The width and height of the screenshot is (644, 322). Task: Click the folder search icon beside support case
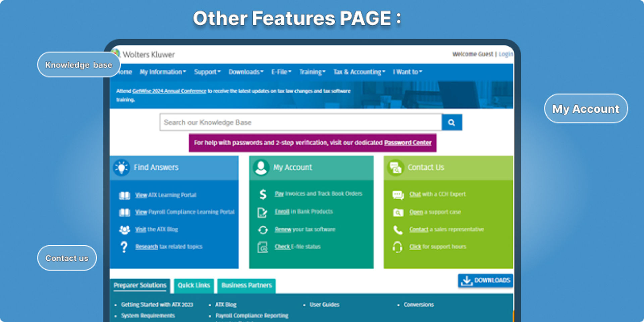[x=398, y=212]
